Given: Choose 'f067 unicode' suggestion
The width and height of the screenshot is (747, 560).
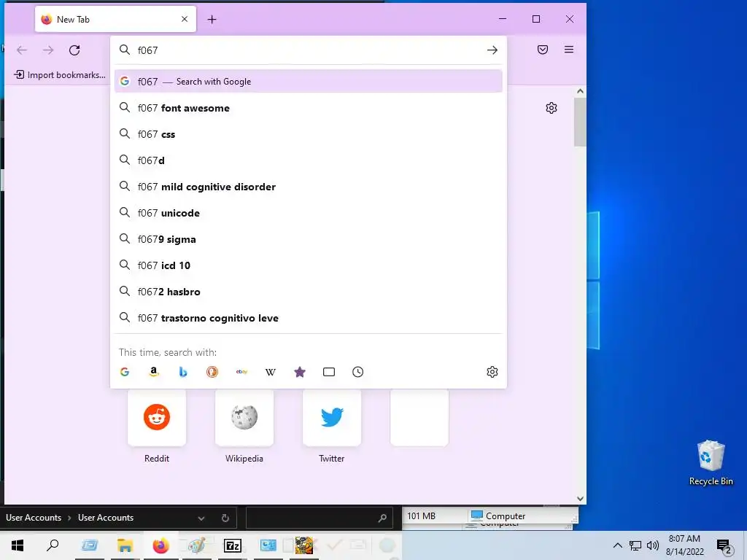Looking at the screenshot, I should 309,213.
